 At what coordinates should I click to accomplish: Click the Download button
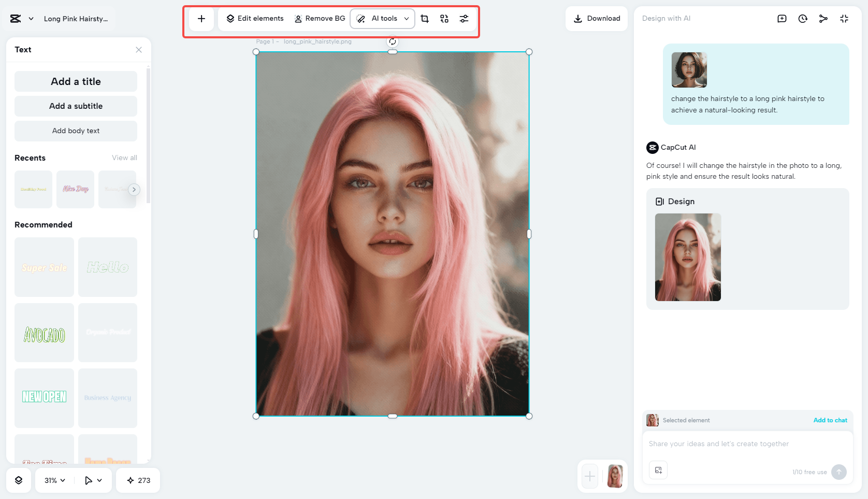(597, 18)
